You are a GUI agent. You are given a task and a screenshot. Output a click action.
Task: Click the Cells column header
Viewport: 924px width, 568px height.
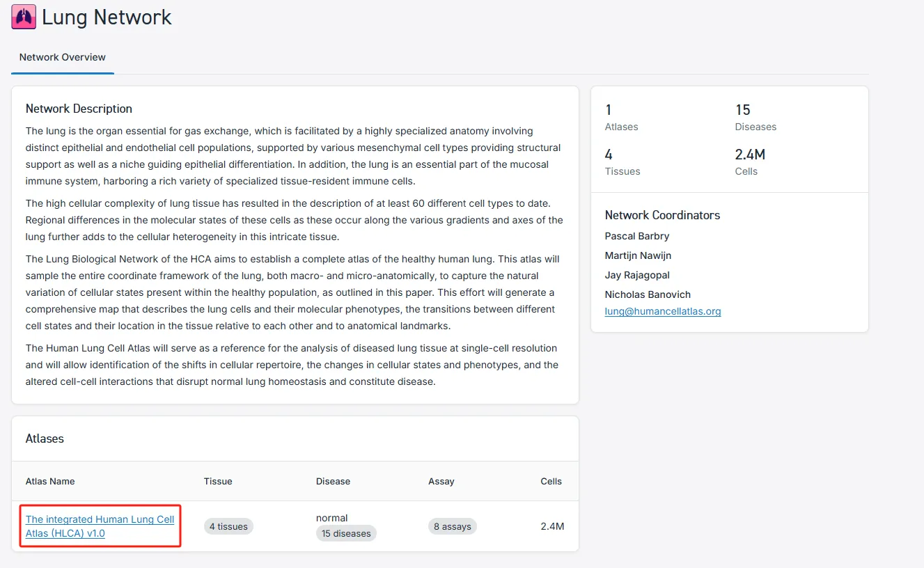click(551, 481)
